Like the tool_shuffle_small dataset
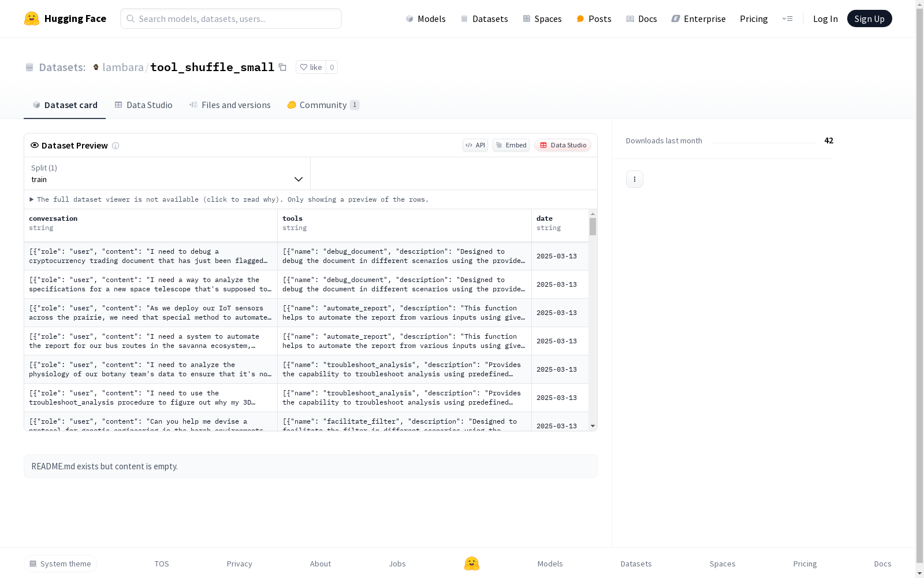Image resolution: width=924 pixels, height=578 pixels. point(311,67)
